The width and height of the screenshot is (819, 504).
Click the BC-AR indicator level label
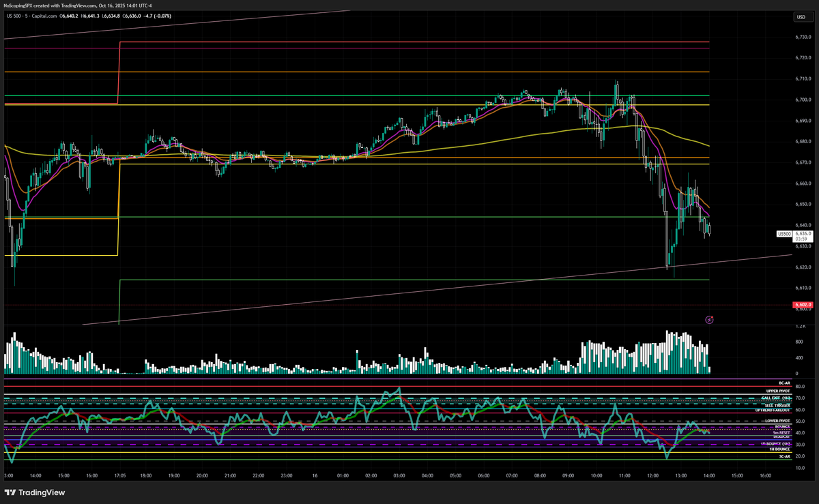785,383
